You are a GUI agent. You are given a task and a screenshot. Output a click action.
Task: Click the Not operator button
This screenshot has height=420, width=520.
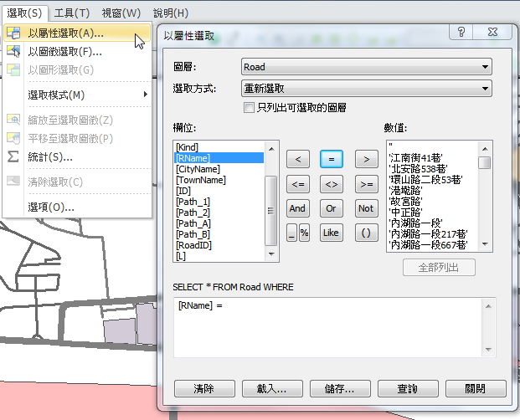point(366,208)
